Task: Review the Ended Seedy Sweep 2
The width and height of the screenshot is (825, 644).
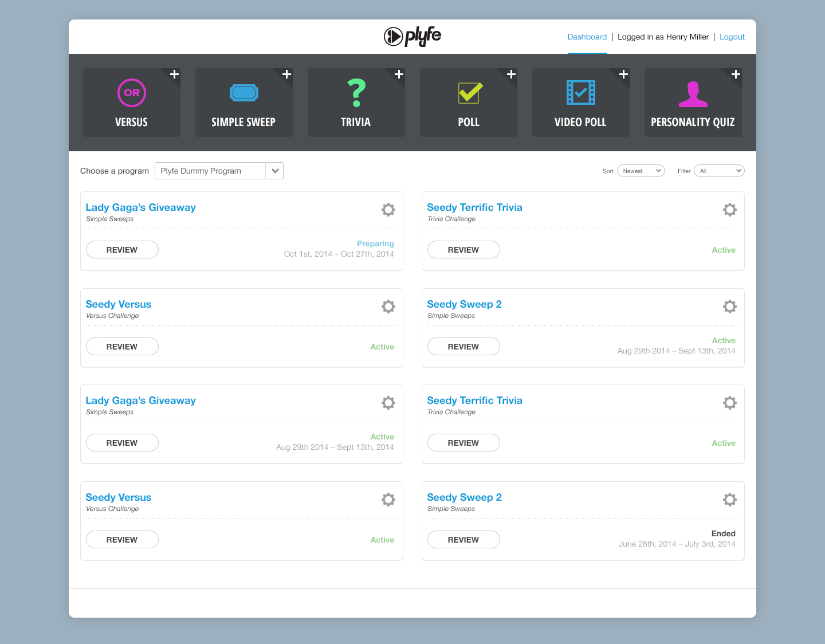Action: click(x=463, y=540)
